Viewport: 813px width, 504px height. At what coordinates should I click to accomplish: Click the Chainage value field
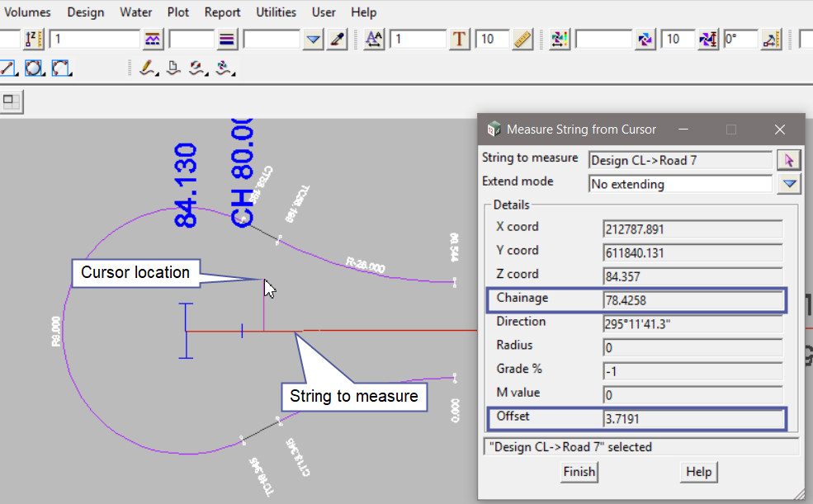(692, 301)
